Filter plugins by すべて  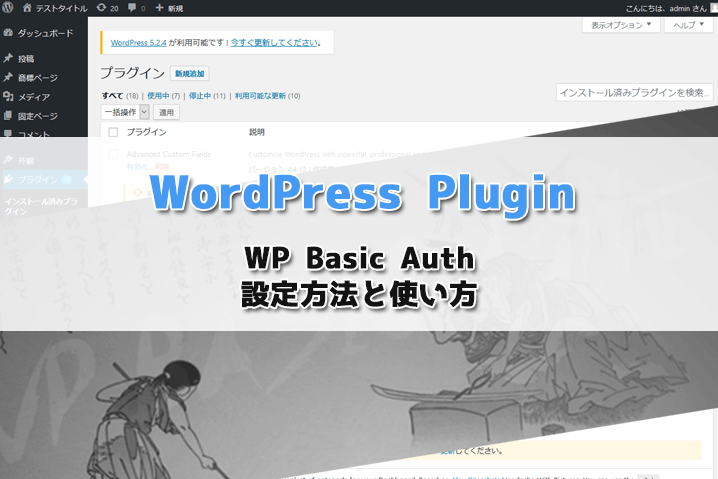[x=112, y=96]
